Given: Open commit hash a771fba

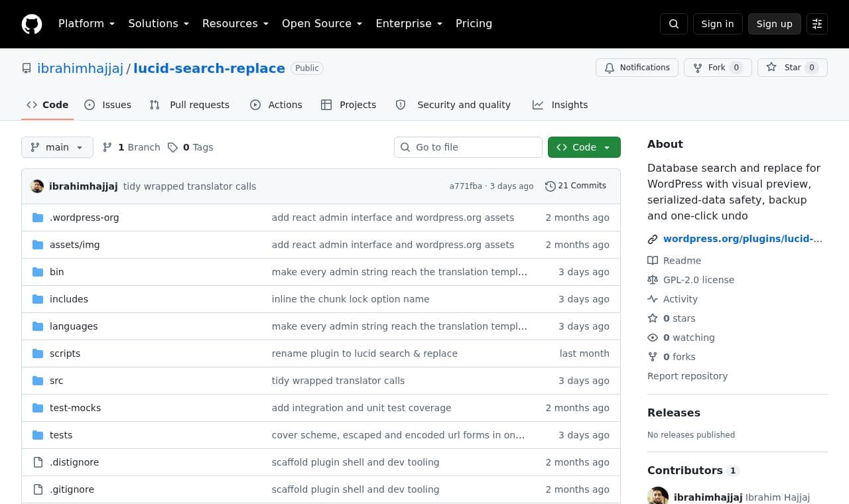Looking at the screenshot, I should [466, 186].
